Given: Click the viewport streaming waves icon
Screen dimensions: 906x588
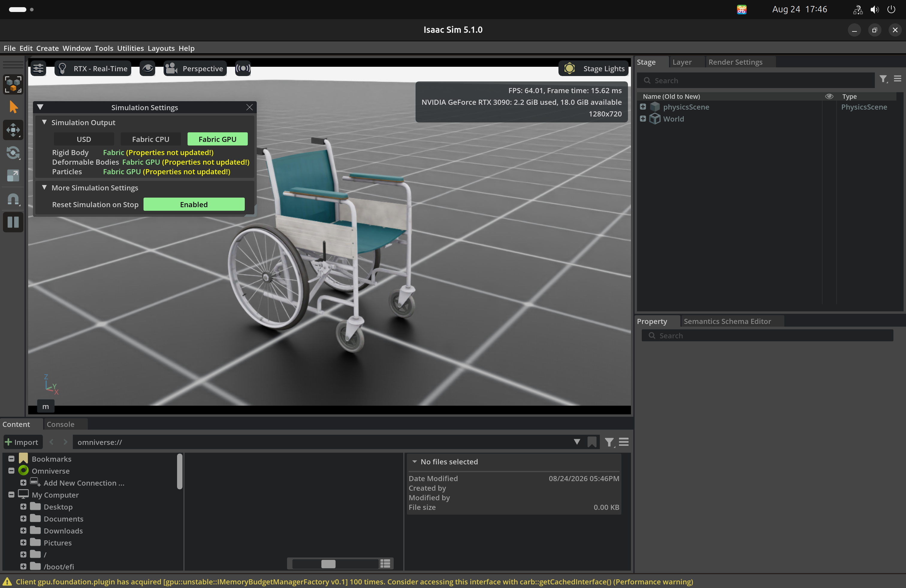Looking at the screenshot, I should (x=243, y=69).
